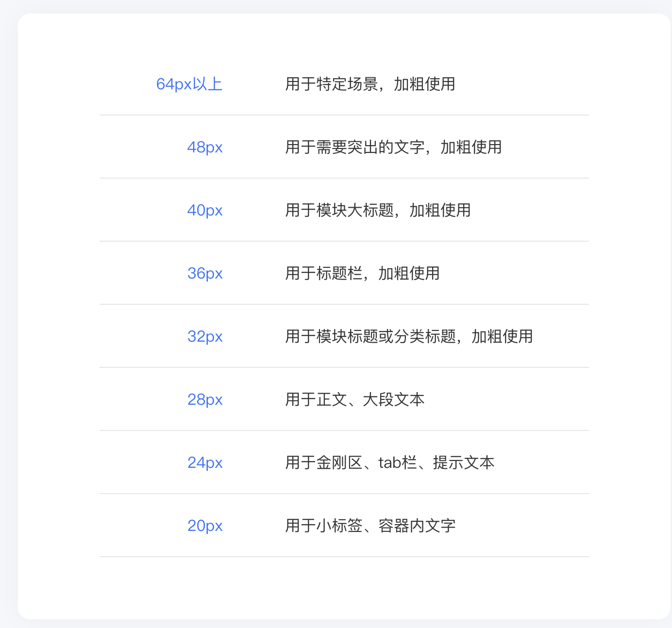Click the description "用于正文、大段文本"
The image size is (672, 628).
[354, 399]
